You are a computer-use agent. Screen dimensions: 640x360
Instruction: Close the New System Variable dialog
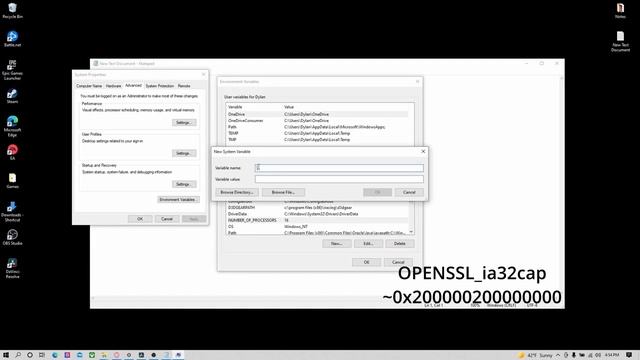click(x=423, y=151)
